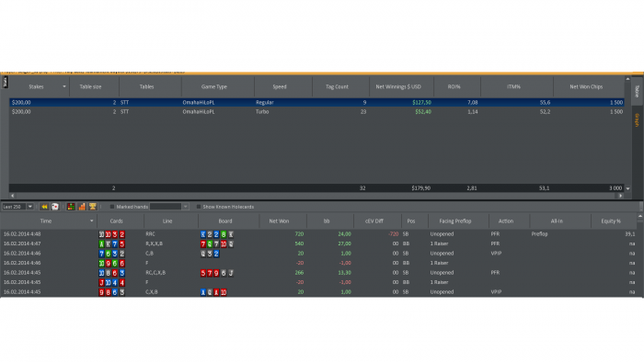Click down arrow of stats table scrollbar
The height and width of the screenshot is (362, 644).
(627, 188)
